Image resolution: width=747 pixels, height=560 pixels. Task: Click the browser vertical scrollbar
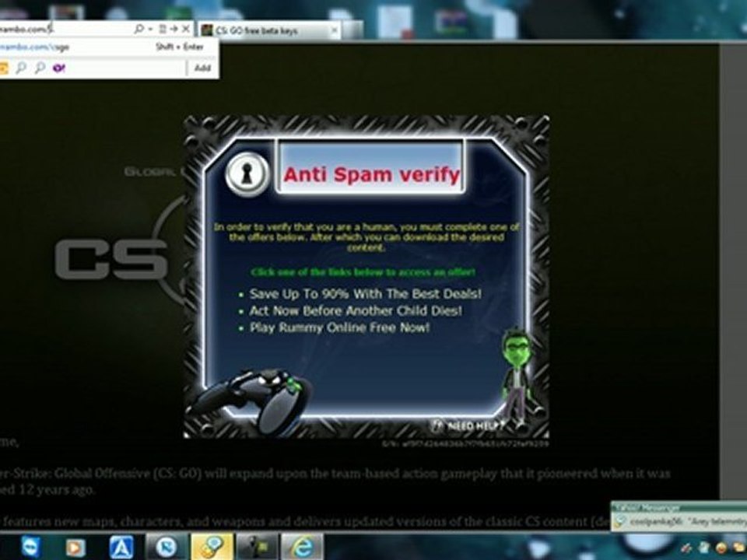733,271
